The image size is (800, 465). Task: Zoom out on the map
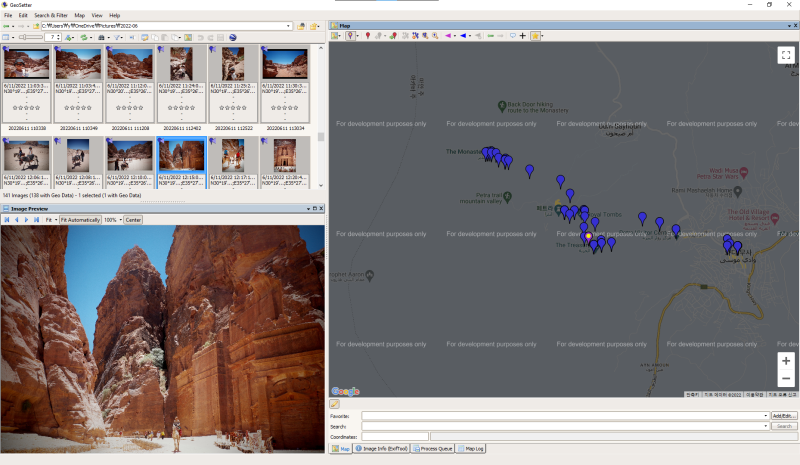pyautogui.click(x=786, y=379)
